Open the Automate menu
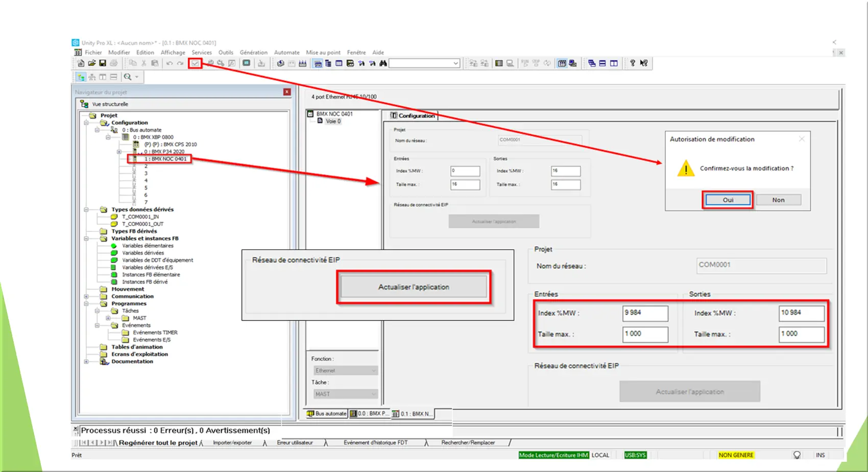This screenshot has width=868, height=472. pos(287,52)
